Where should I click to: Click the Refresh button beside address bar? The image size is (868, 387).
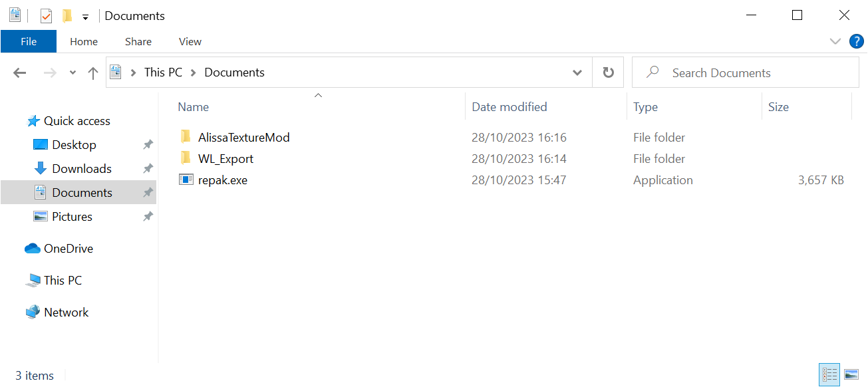pos(608,72)
